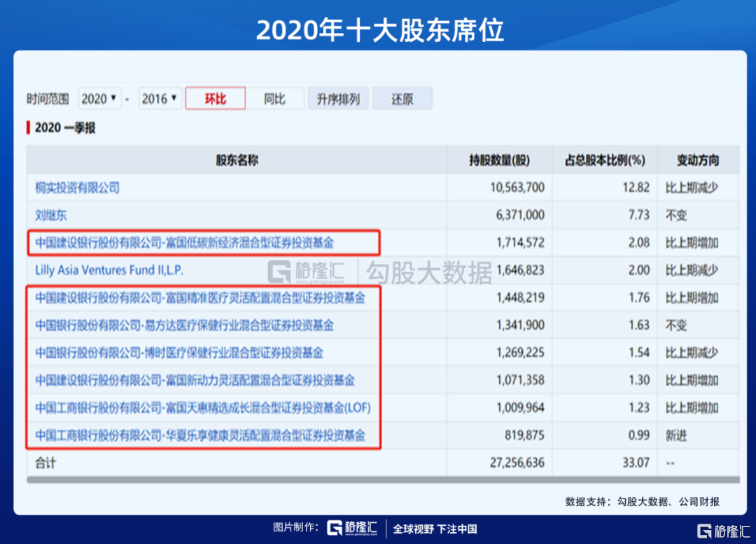Click the 2020年十大股东席位 page title

click(x=380, y=30)
